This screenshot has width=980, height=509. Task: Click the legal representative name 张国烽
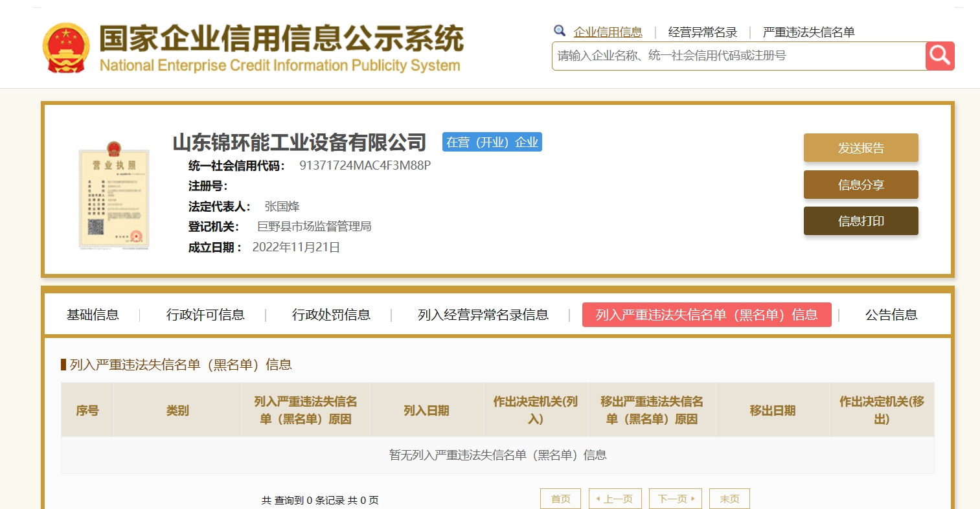click(x=282, y=207)
